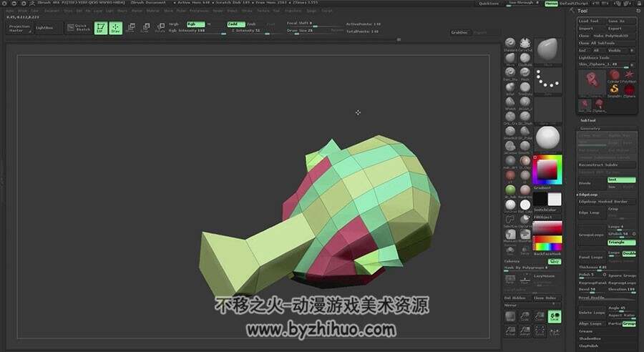This screenshot has width=644, height=352.
Task: Expand the ClayPolish subsection
Action: click(x=589, y=346)
